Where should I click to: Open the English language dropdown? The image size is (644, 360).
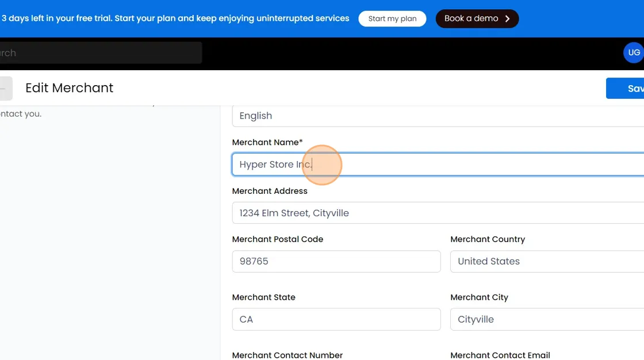[438, 116]
